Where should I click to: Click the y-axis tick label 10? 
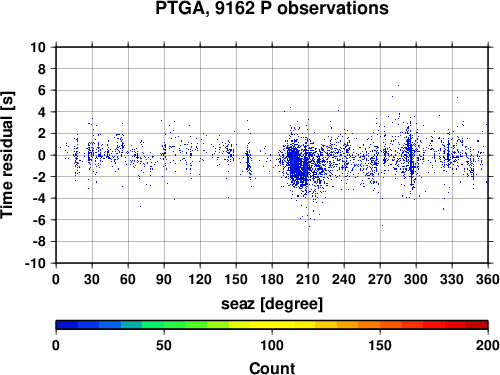click(x=38, y=47)
